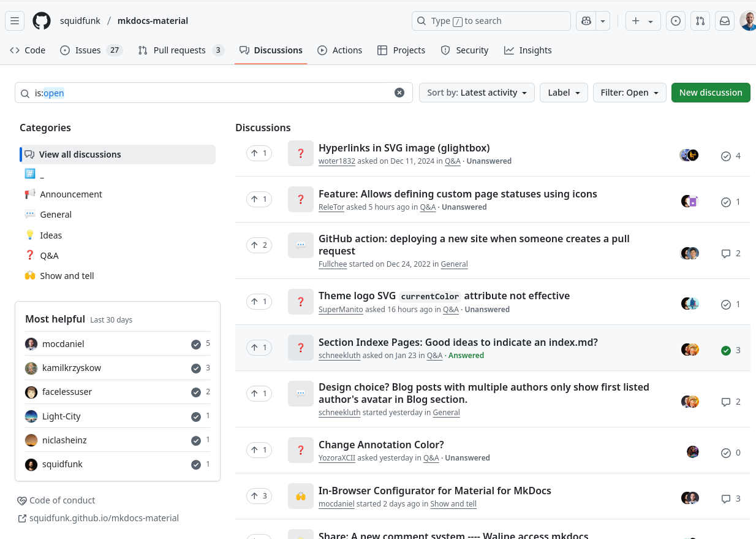
Task: Open Code of conduct link
Action: [56, 500]
